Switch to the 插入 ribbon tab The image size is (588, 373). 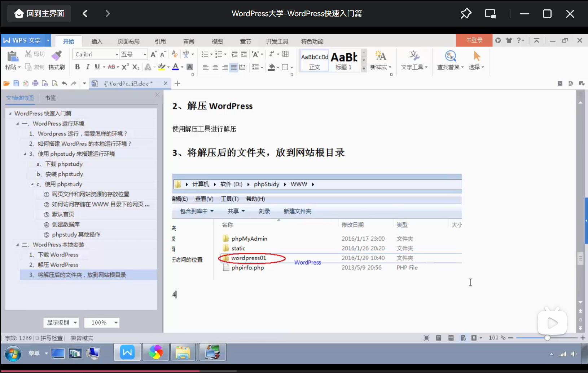tap(97, 41)
